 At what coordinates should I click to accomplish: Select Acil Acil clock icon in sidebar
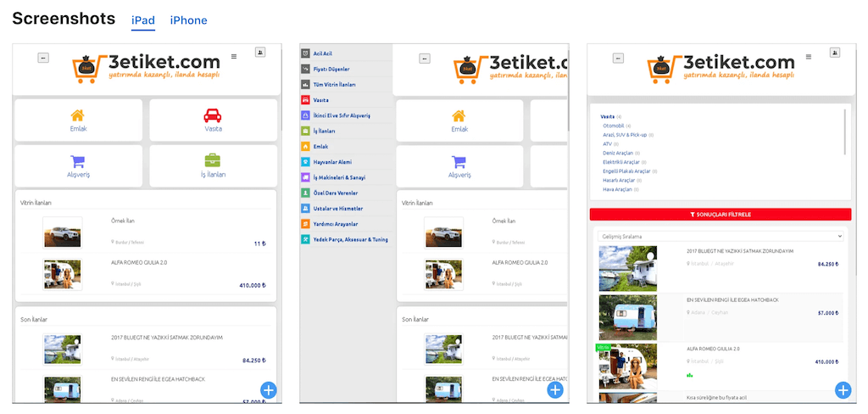[x=305, y=53]
